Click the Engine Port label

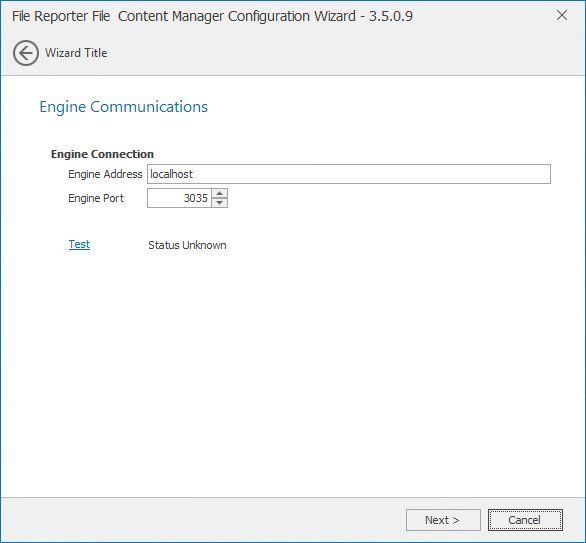pos(96,198)
